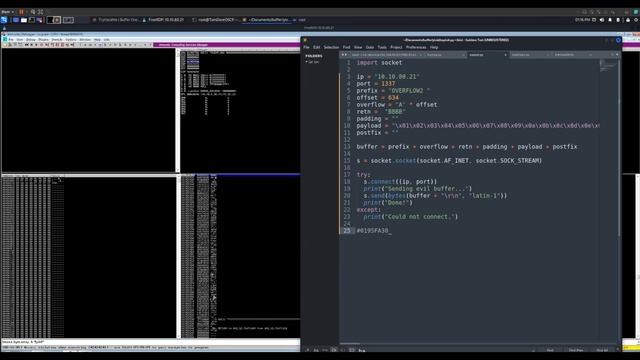Click the pause icon in the top bar

[21, 12]
